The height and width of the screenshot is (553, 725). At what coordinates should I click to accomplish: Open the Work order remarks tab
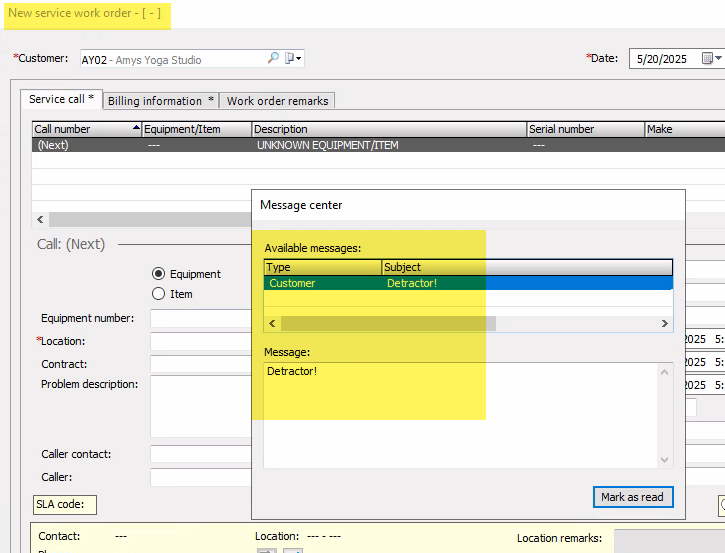(277, 101)
